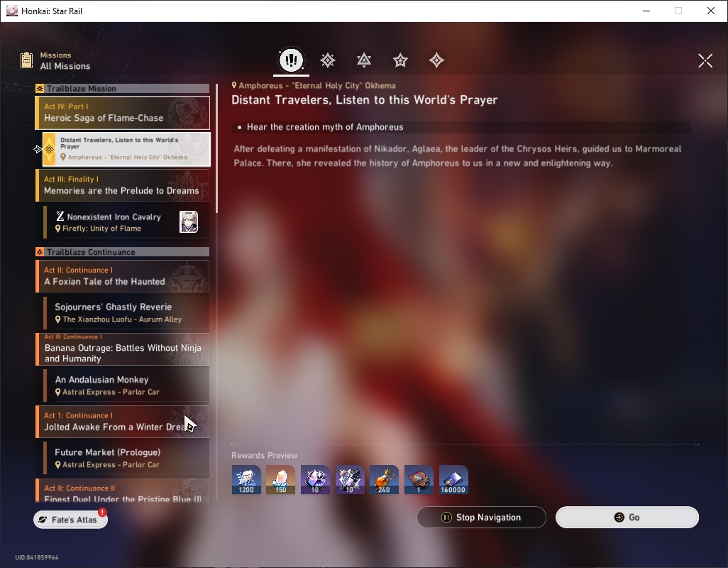View the 1200 Trailblaze EXP reward icon

(246, 479)
